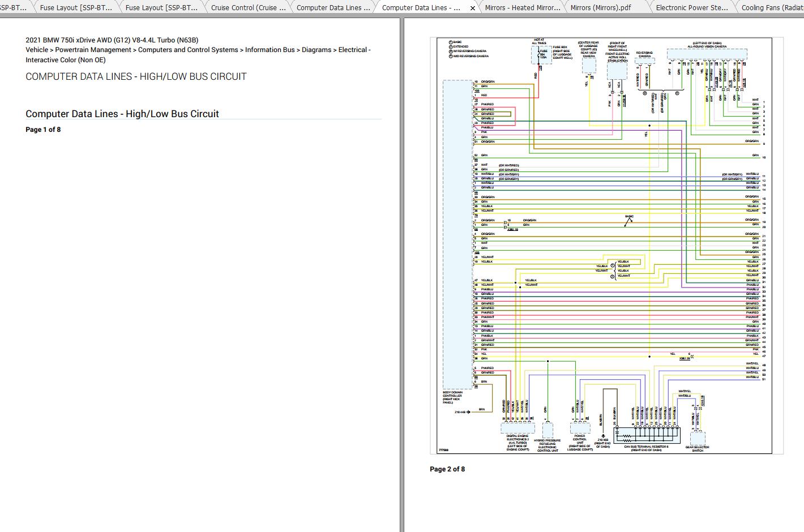Open the Cooling Fans tab
Image resolution: width=804 pixels, height=532 pixels.
tap(772, 8)
